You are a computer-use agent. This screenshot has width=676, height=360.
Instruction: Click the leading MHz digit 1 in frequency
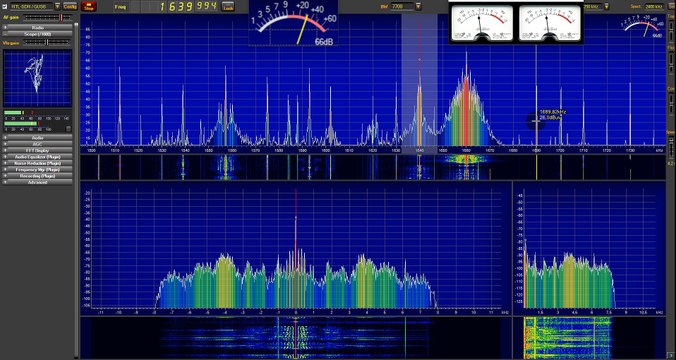click(x=162, y=6)
